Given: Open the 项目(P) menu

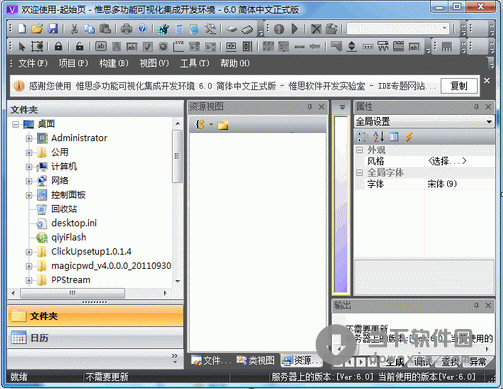Looking at the screenshot, I should [73, 63].
